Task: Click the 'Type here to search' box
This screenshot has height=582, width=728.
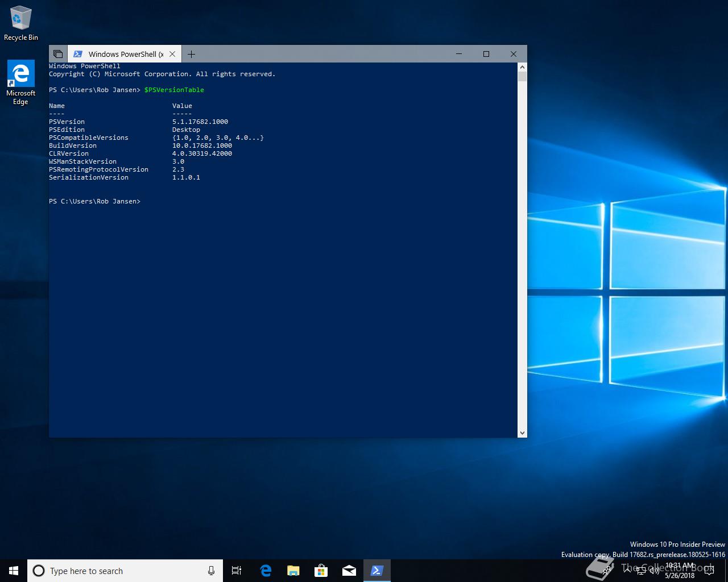Action: (124, 571)
